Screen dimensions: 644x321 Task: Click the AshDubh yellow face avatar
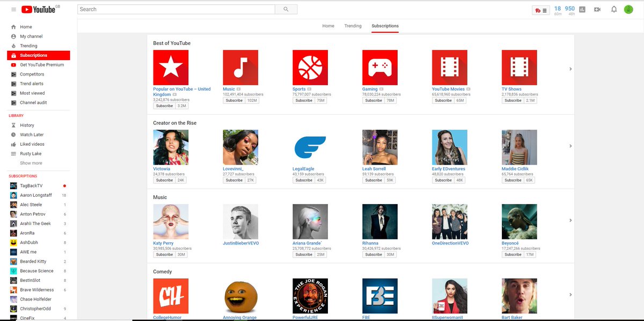coord(13,243)
